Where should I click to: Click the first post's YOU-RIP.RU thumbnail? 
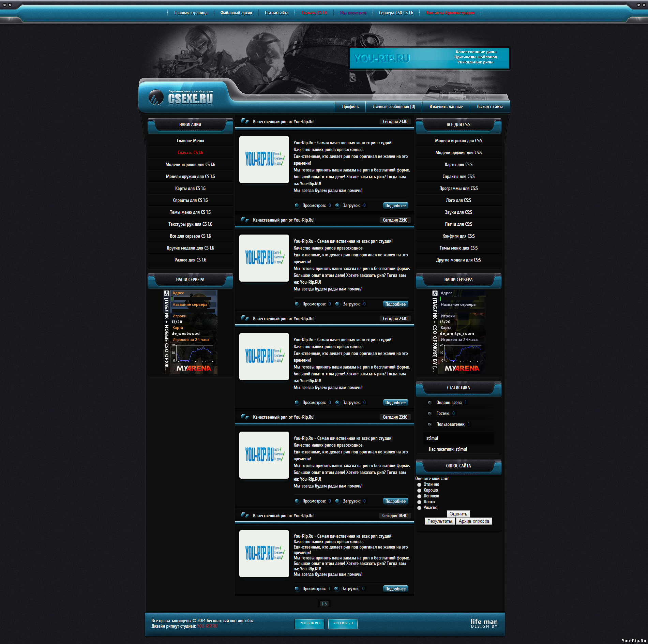pyautogui.click(x=264, y=160)
